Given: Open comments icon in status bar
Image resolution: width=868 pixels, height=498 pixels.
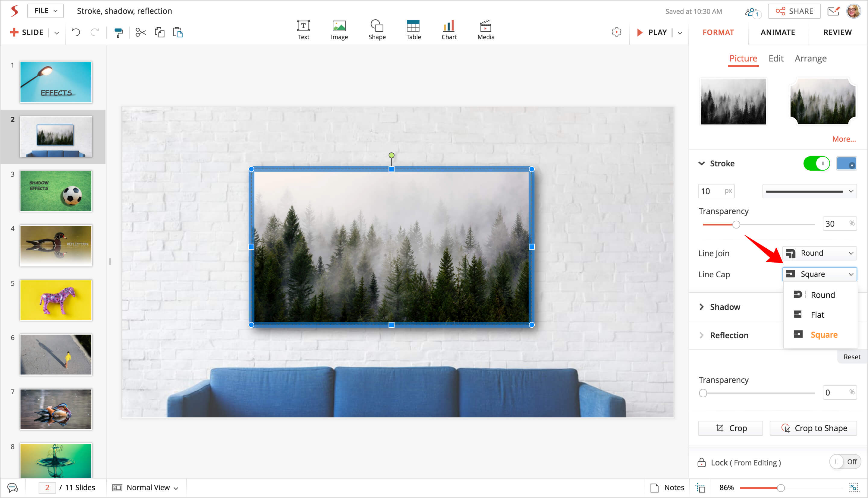Looking at the screenshot, I should (13, 487).
